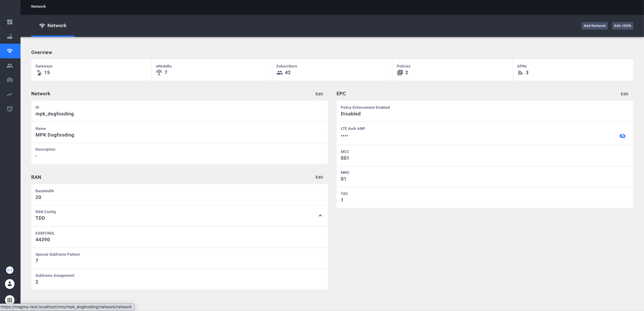Click the Gateways icon in Overview
Image resolution: width=644 pixels, height=311 pixels.
click(39, 72)
